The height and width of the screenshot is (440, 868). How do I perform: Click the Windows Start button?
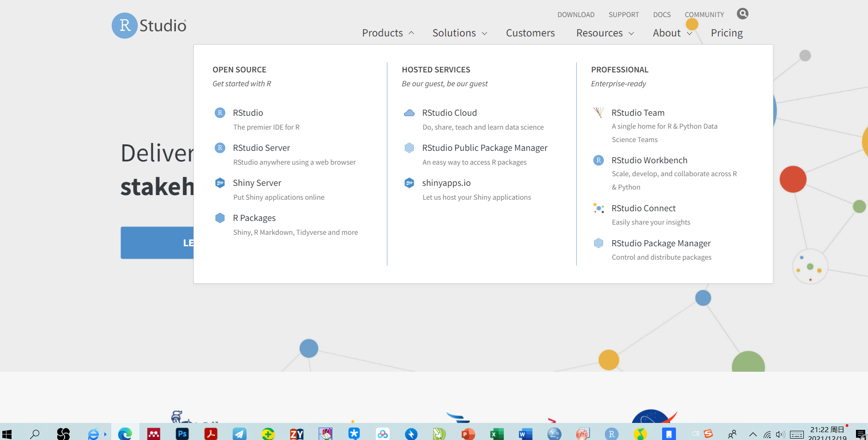tap(7, 434)
